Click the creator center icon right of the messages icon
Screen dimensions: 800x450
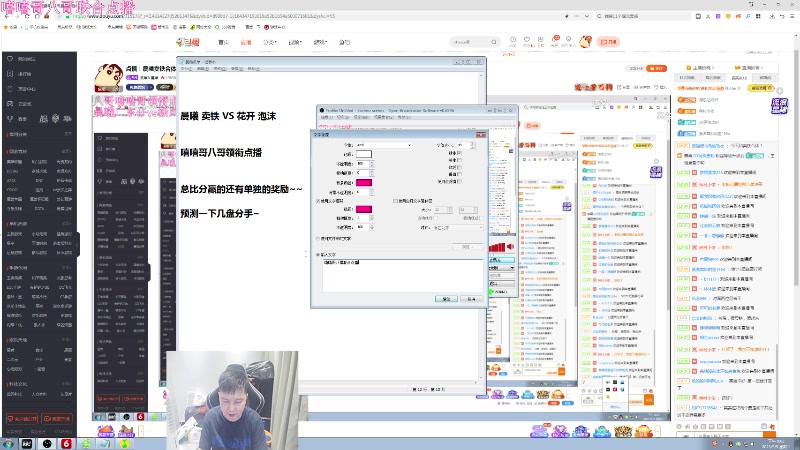(568, 40)
